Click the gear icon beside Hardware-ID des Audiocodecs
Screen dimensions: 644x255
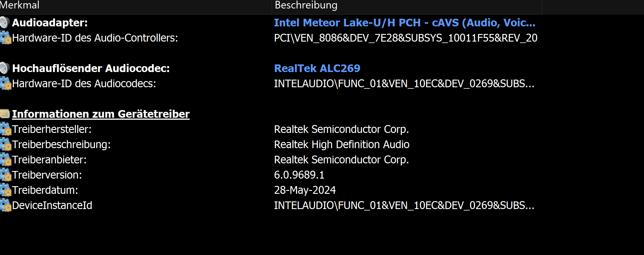point(5,84)
